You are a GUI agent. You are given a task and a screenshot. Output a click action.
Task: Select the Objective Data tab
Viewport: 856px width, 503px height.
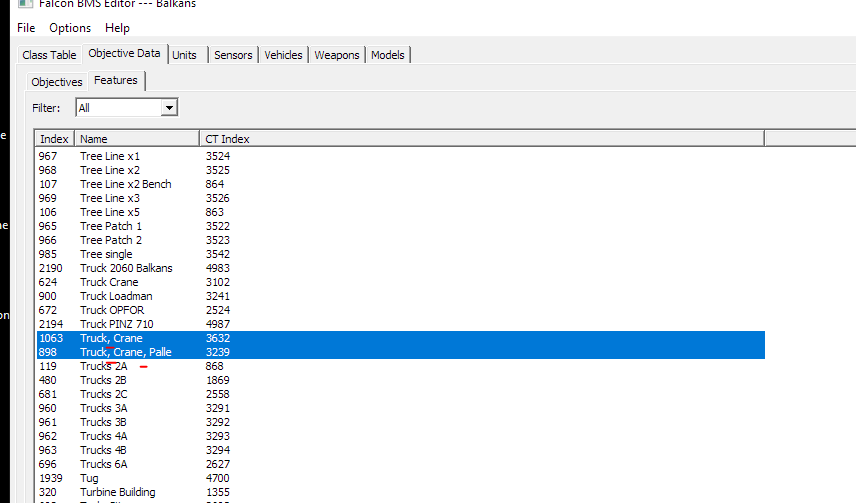124,54
